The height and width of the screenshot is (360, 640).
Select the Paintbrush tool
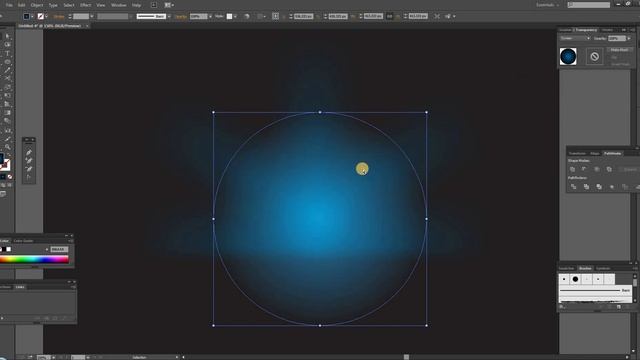[7, 71]
